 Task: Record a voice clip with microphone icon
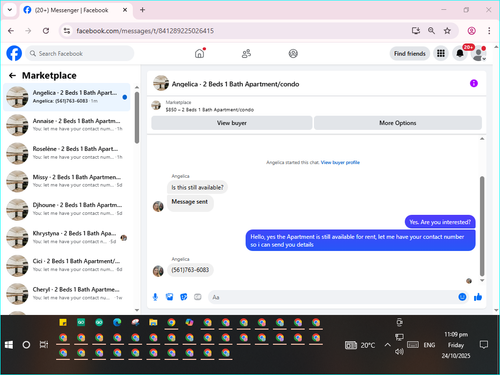click(155, 297)
